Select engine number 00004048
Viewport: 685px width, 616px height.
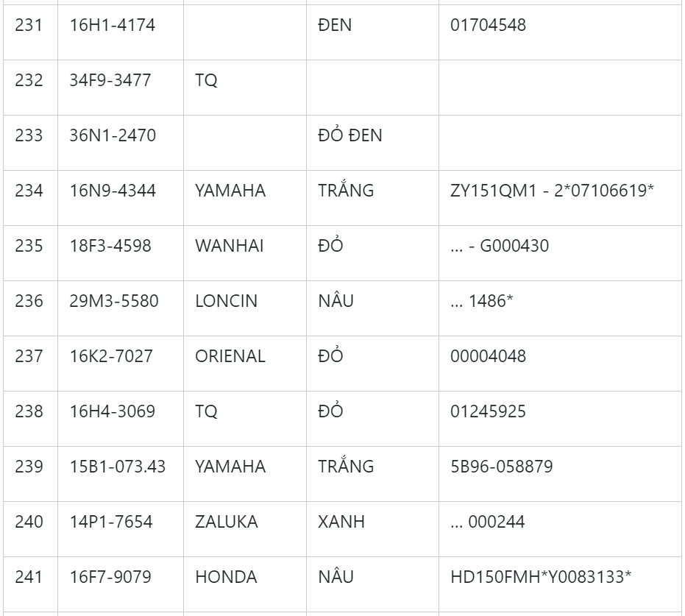[488, 356]
